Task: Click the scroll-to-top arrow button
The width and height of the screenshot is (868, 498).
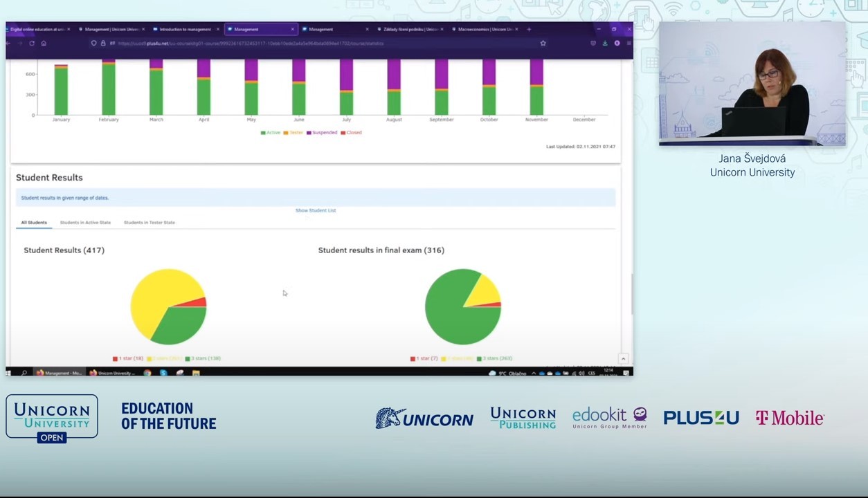Action: 623,358
